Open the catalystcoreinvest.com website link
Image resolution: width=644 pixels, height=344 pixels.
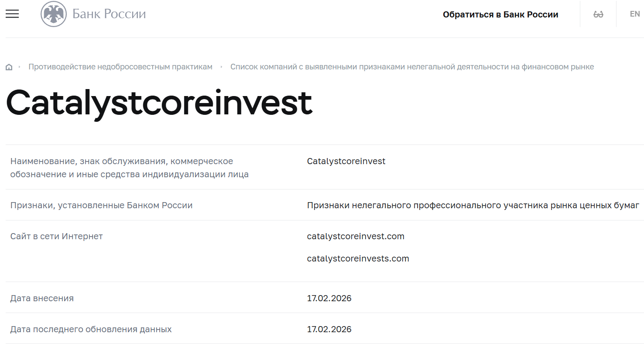pyautogui.click(x=355, y=236)
